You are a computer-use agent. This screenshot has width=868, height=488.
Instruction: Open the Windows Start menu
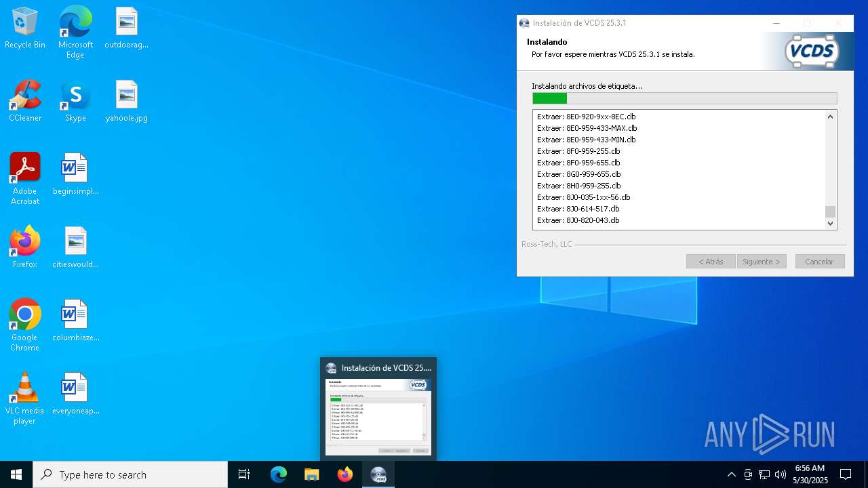16,474
